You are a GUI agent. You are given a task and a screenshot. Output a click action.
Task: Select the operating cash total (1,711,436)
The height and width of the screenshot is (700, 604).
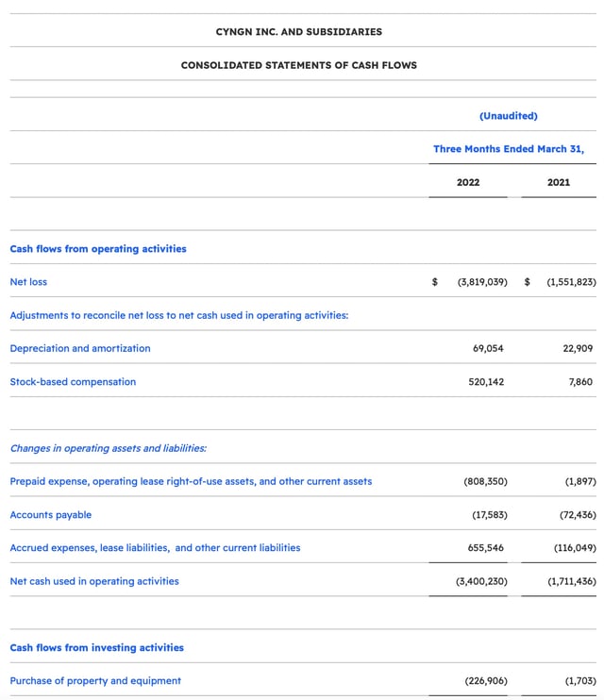coord(572,581)
